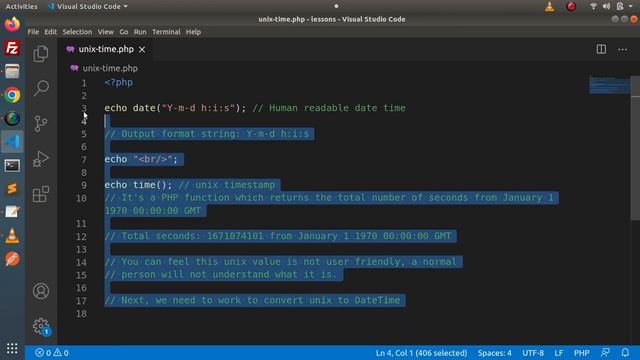Open the Go menu
The image size is (640, 360).
124,32
